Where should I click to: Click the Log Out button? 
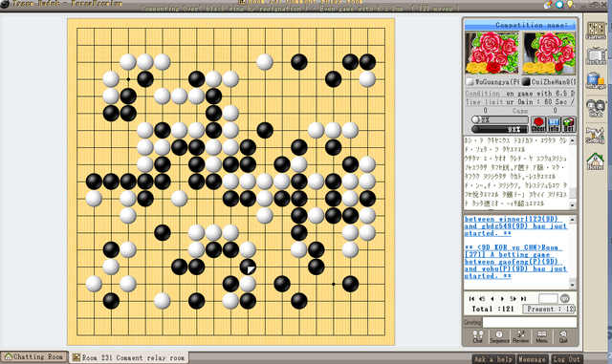pyautogui.click(x=566, y=359)
